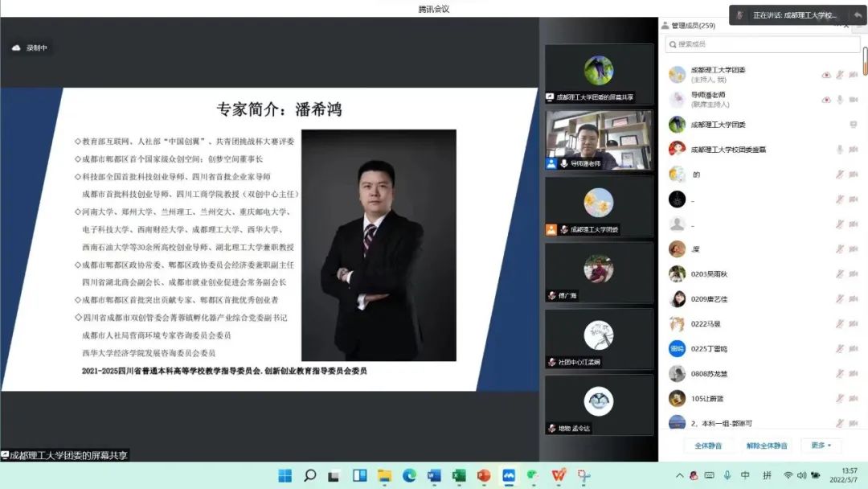Switch to Tencent Meeting taskbar icon
The width and height of the screenshot is (868, 489).
[x=509, y=475]
